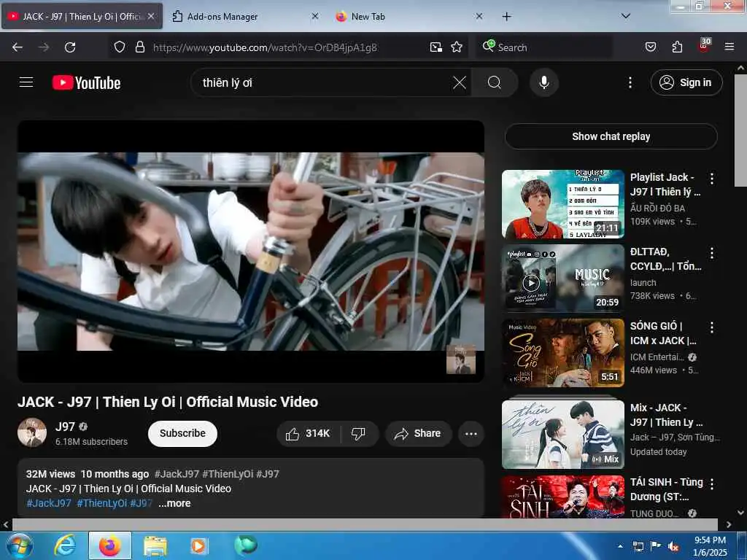The height and width of the screenshot is (560, 747).
Task: Open the Mix - JACK J97 thumbnail
Action: pos(562,435)
